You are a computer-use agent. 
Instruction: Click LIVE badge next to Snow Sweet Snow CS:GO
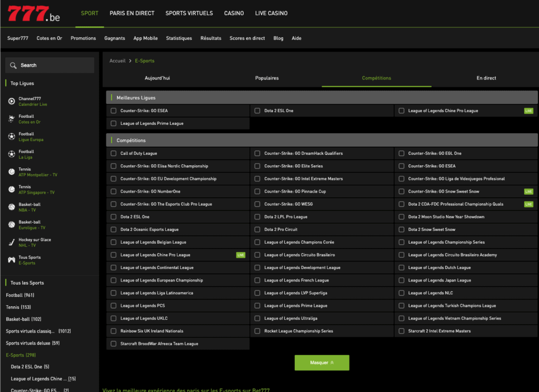click(528, 192)
